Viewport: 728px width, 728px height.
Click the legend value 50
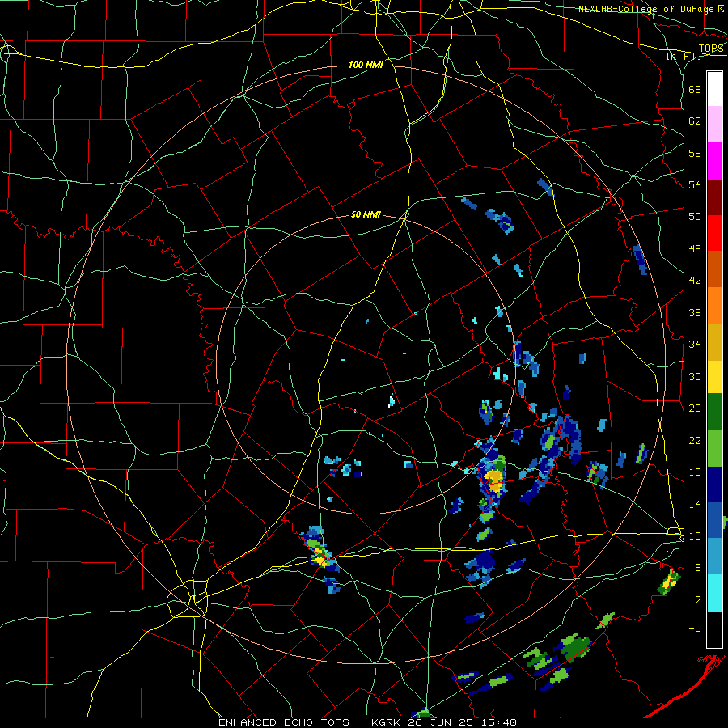pyautogui.click(x=695, y=217)
